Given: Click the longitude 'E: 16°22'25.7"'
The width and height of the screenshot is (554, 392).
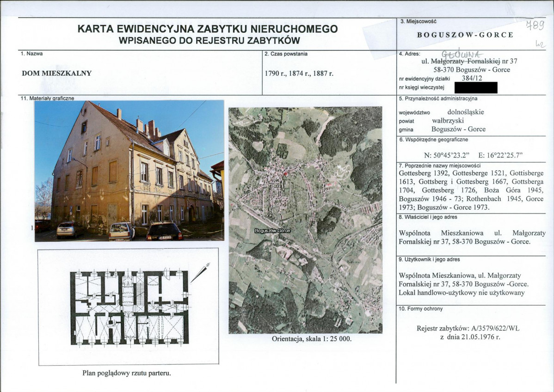Looking at the screenshot, I should coord(500,155).
